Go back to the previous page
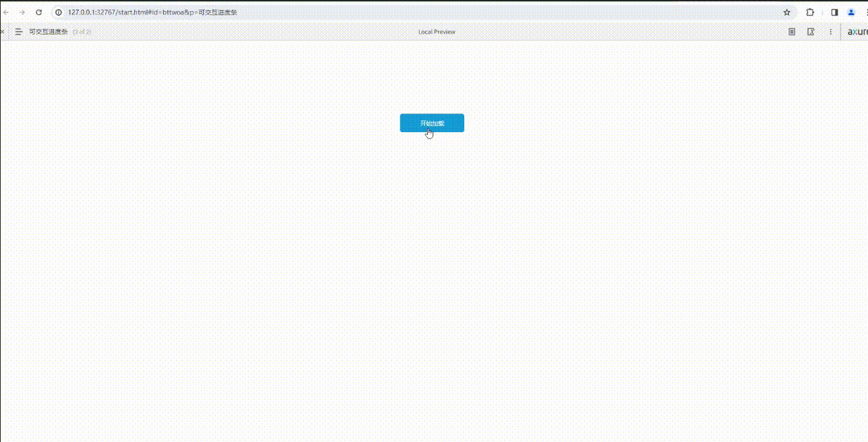This screenshot has width=868, height=442. 6,12
